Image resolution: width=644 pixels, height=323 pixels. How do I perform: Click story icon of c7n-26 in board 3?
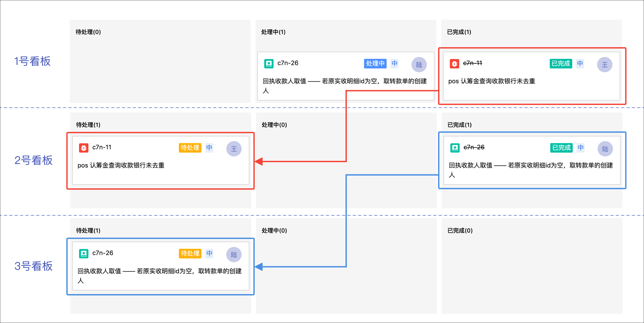tap(83, 253)
